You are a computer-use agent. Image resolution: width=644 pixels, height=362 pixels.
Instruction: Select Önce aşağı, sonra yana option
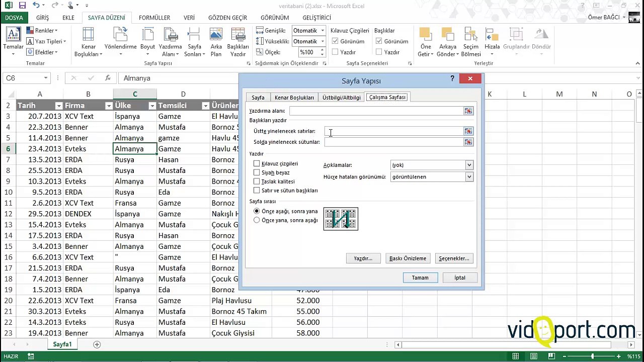pos(257,211)
